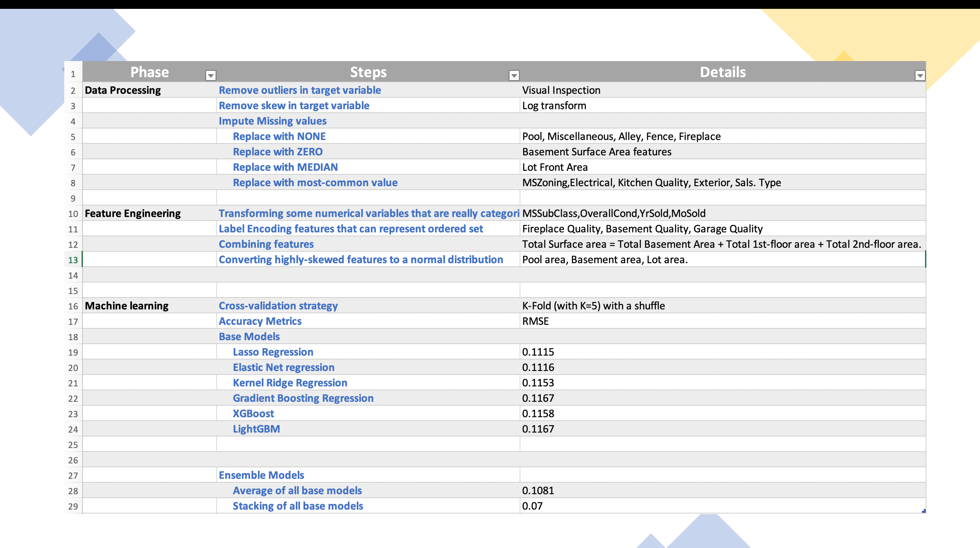Open the Phase column filter dropdown
Image resolution: width=980 pixels, height=548 pixels.
coord(211,75)
